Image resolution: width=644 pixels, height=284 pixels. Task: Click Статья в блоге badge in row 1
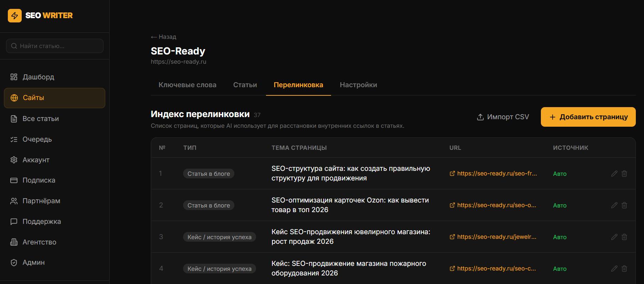tap(209, 174)
